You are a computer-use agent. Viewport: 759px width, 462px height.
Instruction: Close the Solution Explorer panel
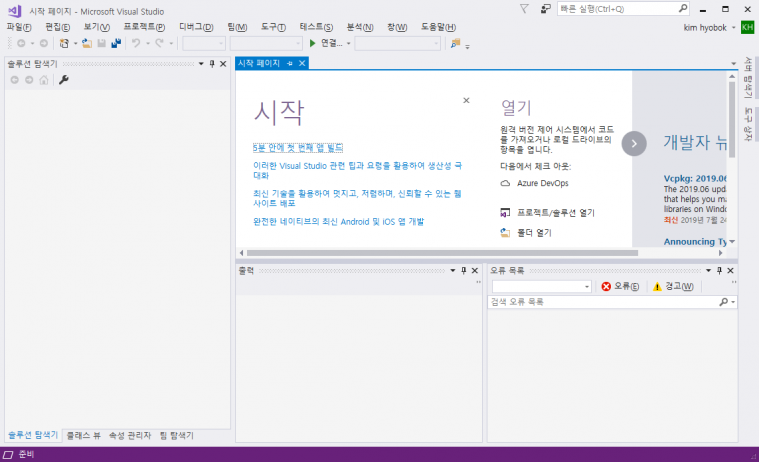coord(223,63)
